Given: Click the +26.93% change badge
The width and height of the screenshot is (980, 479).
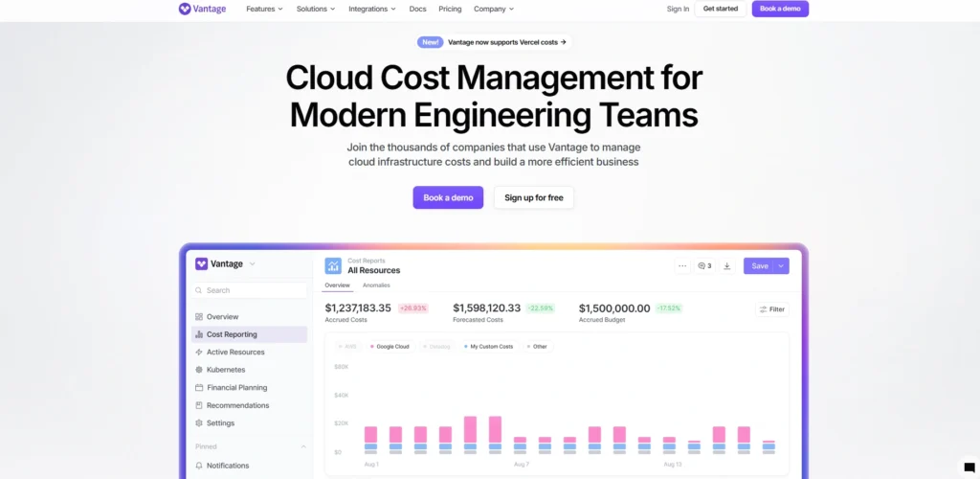Looking at the screenshot, I should pyautogui.click(x=413, y=308).
